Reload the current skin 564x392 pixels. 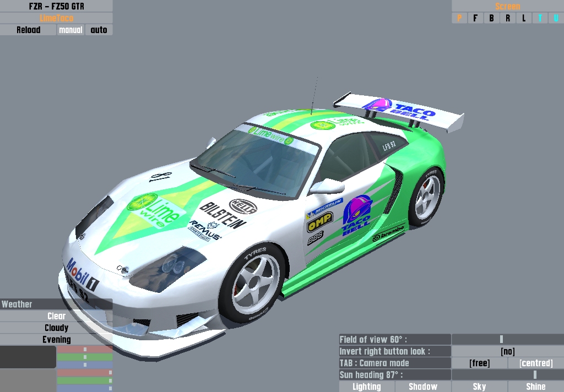(x=28, y=30)
